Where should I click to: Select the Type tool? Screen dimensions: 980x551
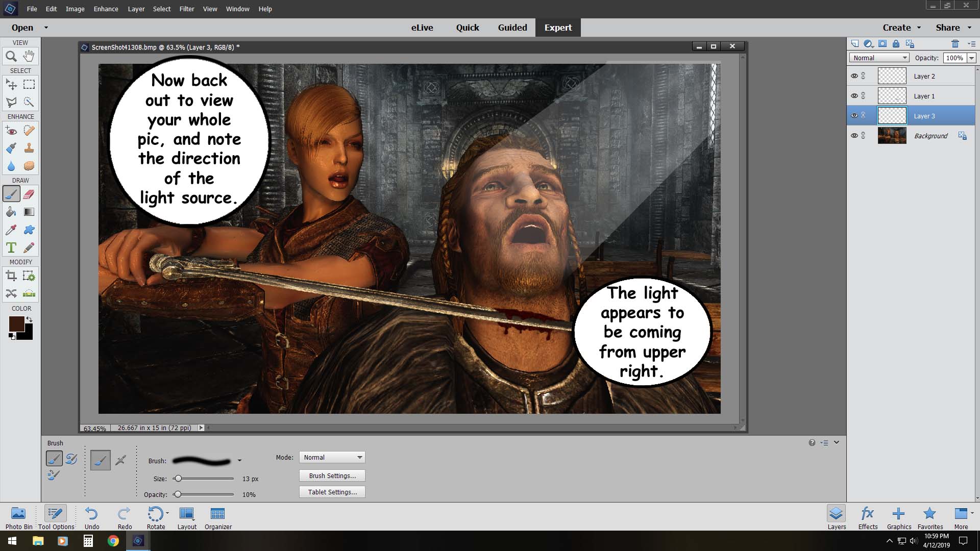coord(11,247)
